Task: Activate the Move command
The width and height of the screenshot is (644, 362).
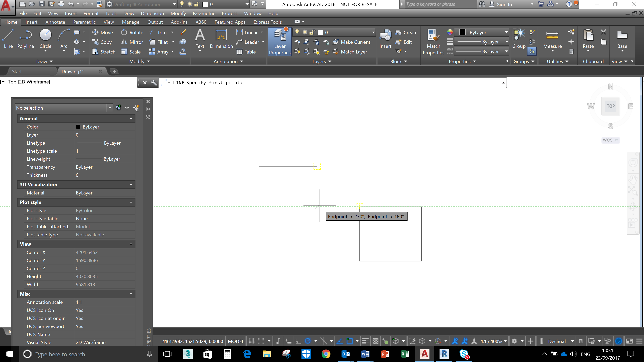Action: (102, 32)
